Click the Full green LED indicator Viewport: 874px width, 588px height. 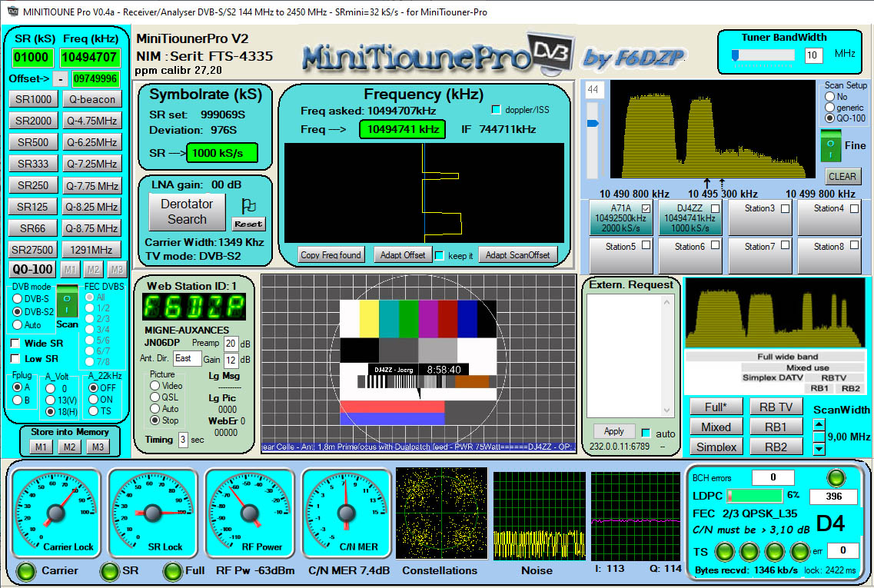pos(172,571)
